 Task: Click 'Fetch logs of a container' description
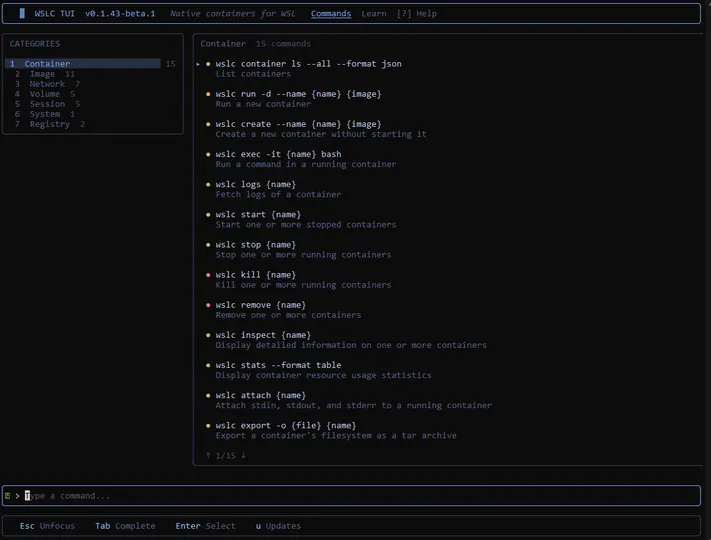(278, 195)
